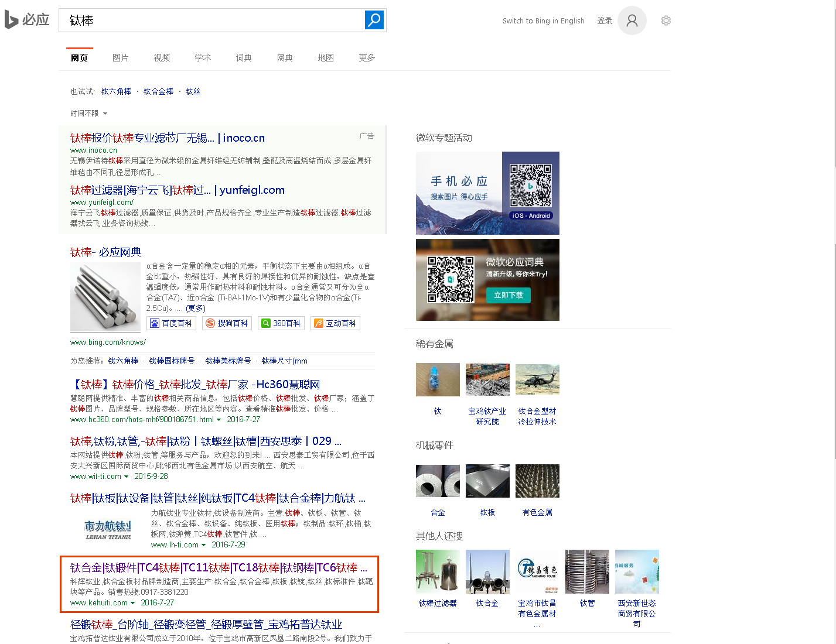Screen dimensions: 836x644
Task: Click the (更多) more link
Action: 196,308
